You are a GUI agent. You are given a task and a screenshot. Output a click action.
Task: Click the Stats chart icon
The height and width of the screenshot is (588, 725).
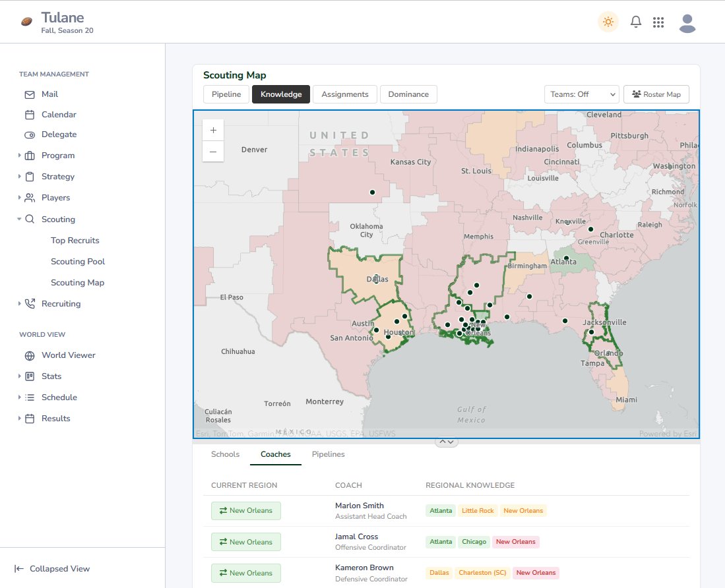click(x=30, y=376)
